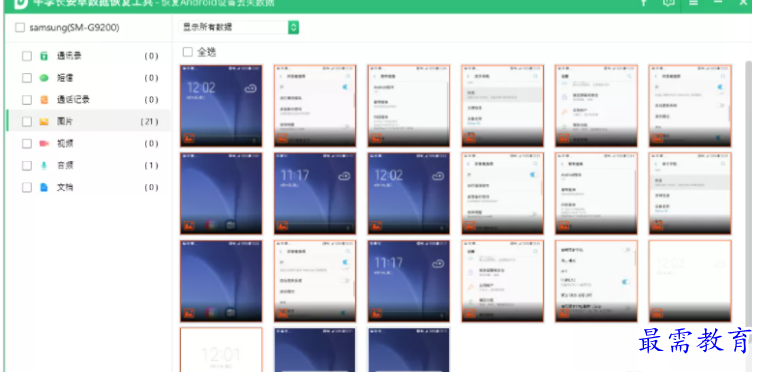Tick the 通话记录 call log checkbox
This screenshot has height=372, width=760.
point(27,100)
